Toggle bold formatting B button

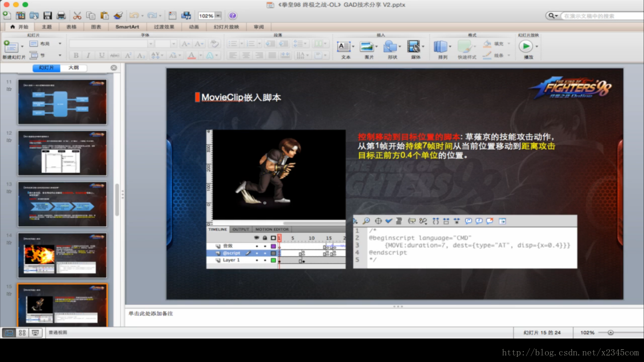pyautogui.click(x=75, y=56)
